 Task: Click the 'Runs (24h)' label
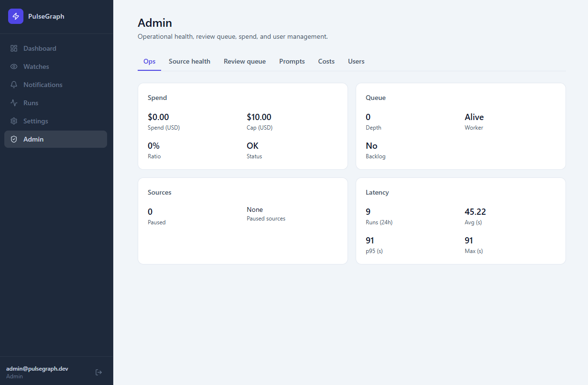[379, 222]
